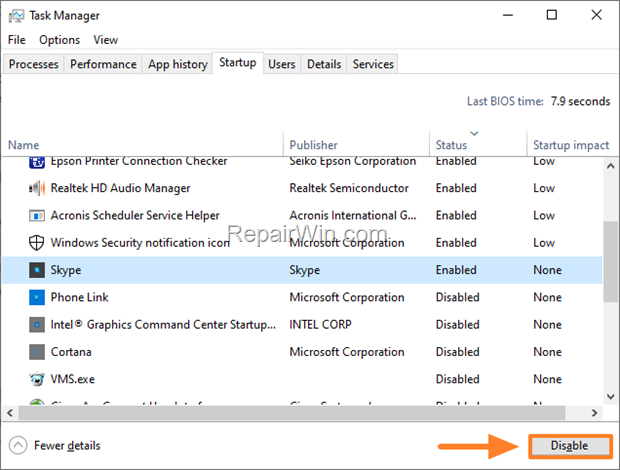The height and width of the screenshot is (470, 620).
Task: Click the None impact value in VMS.exe row
Action: point(548,379)
